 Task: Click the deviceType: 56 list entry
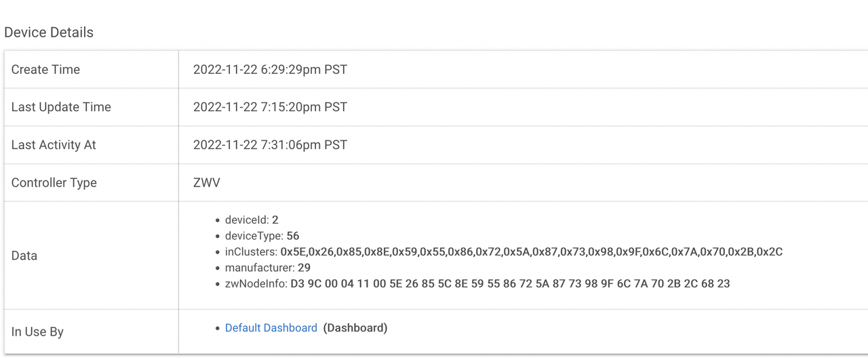coord(262,236)
